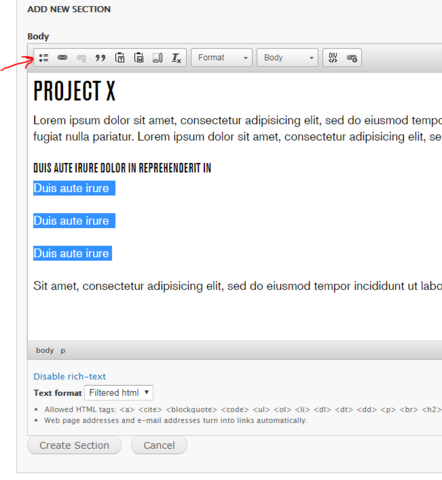The image size is (442, 480).
Task: Click the Unlink icon
Action: click(81, 58)
